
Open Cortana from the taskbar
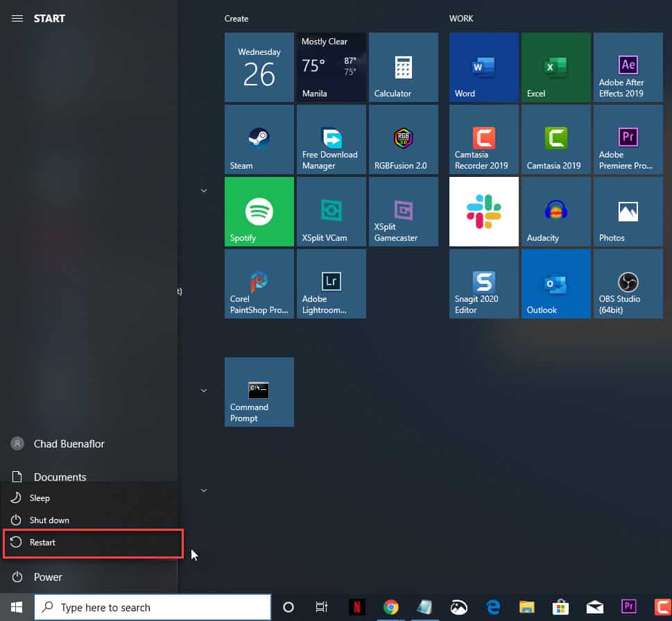(x=288, y=607)
